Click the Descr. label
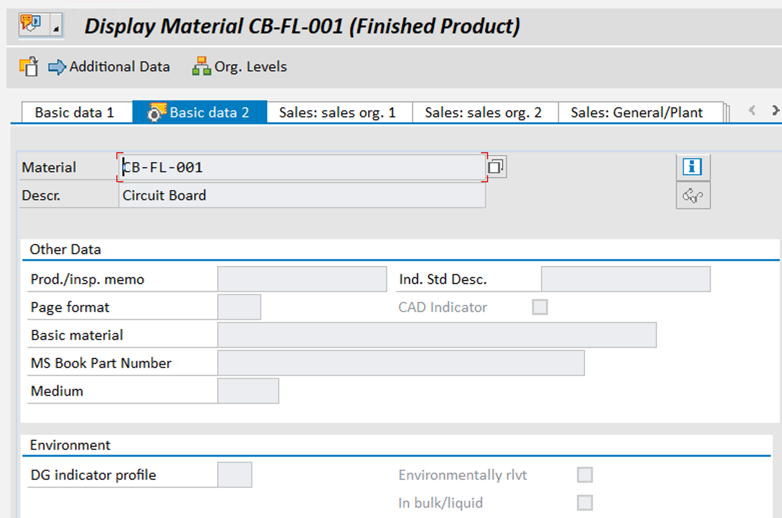782x518 pixels. point(41,195)
